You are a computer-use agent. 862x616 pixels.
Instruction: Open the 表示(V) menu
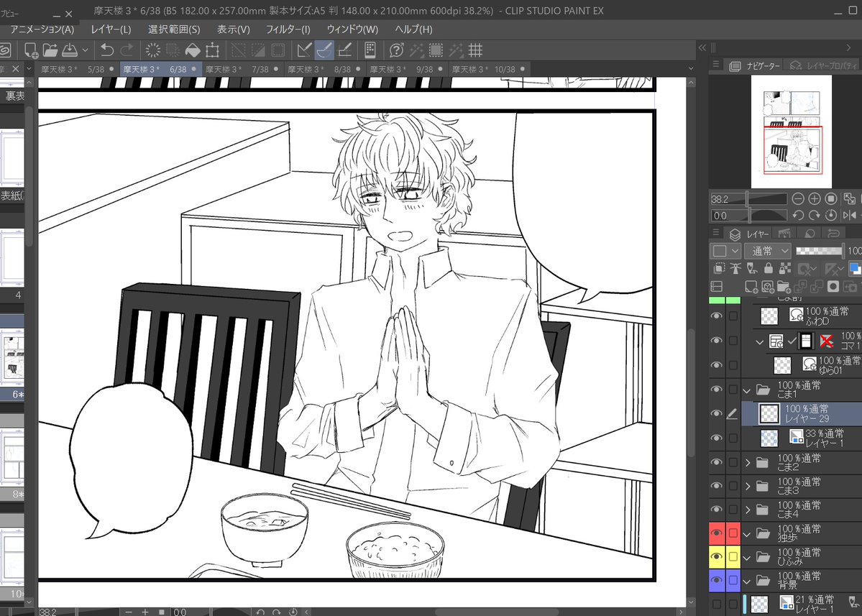234,29
